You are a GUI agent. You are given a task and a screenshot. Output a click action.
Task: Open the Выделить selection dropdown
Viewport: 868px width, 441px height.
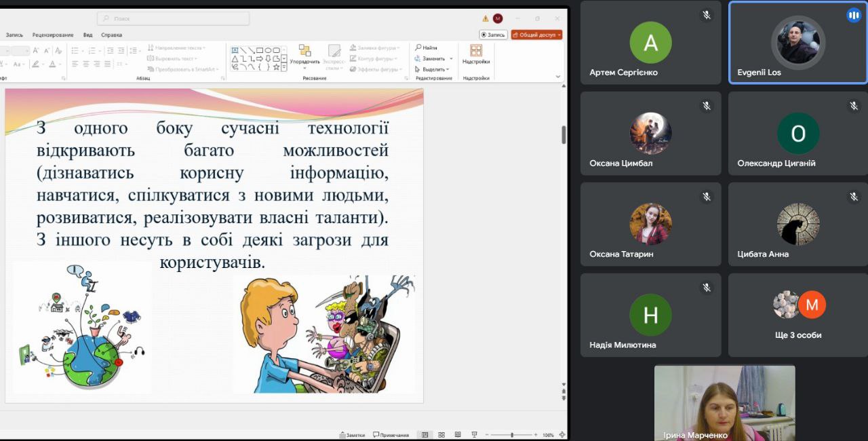(431, 69)
